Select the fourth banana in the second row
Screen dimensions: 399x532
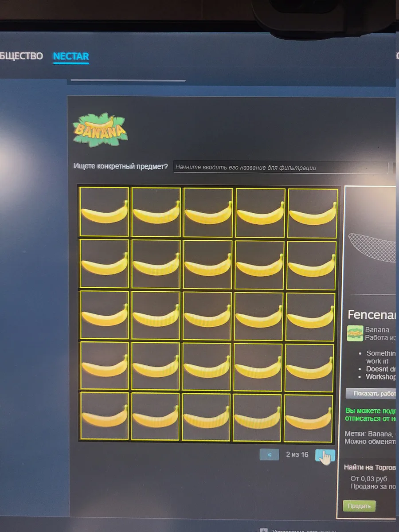[x=259, y=265]
